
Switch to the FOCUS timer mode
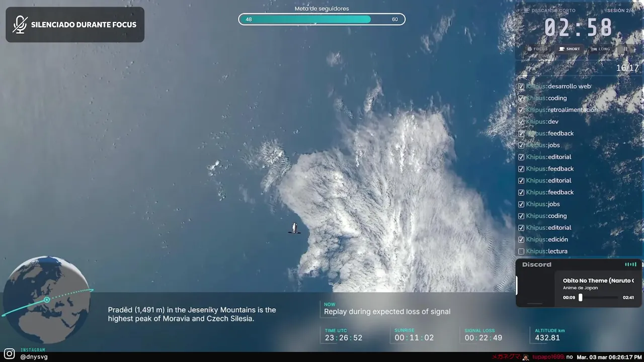[537, 49]
